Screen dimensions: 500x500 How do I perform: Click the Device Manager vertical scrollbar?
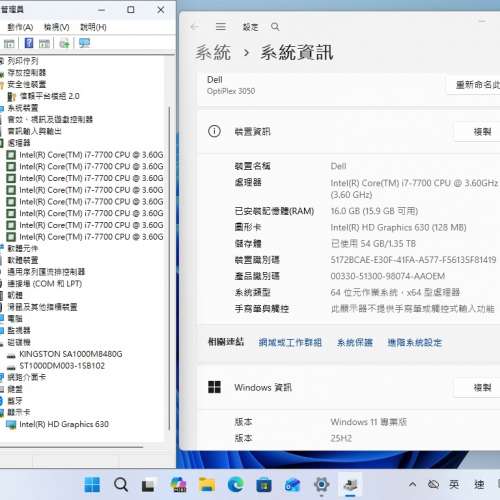coord(169,268)
